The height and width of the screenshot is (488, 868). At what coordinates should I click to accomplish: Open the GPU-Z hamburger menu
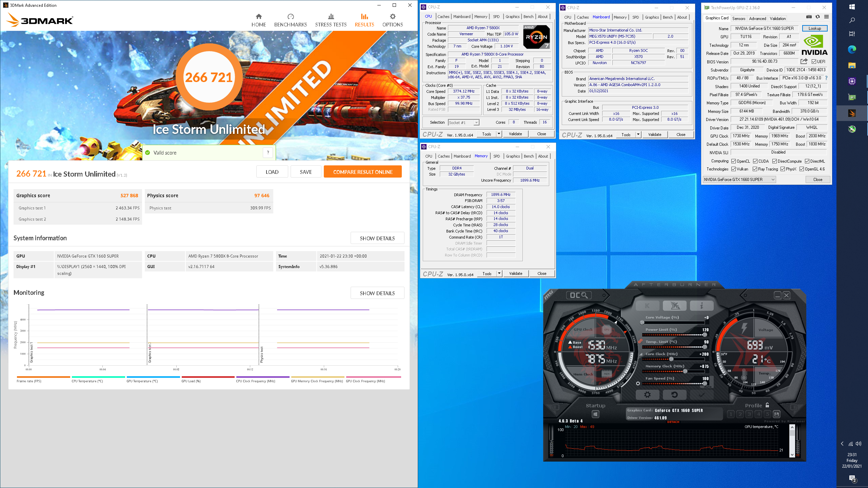[x=826, y=17]
